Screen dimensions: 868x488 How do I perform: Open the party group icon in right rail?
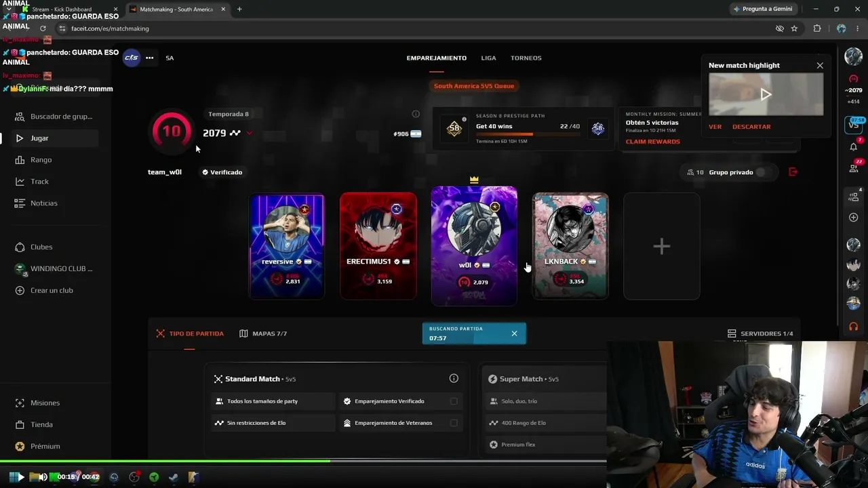coord(853,197)
